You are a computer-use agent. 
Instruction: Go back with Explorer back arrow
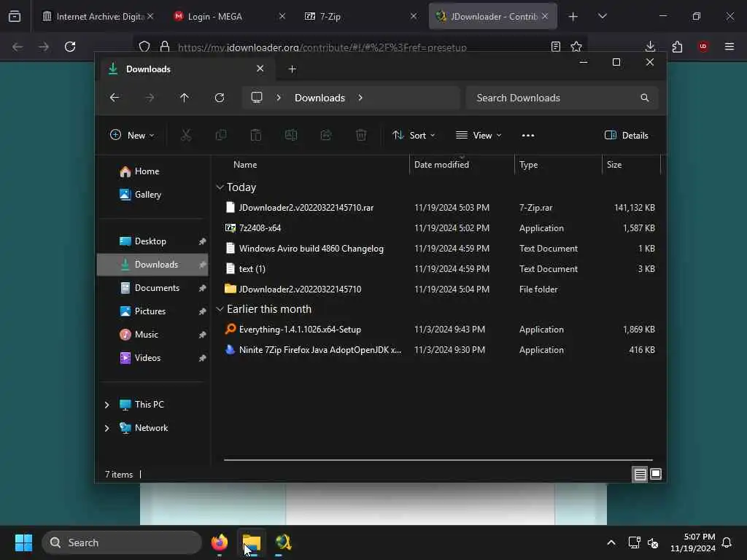click(x=115, y=98)
